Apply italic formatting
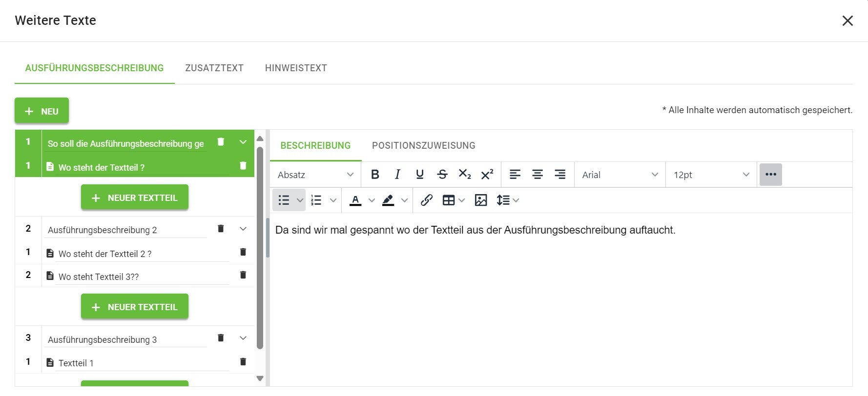This screenshot has width=868, height=396. coord(397,175)
